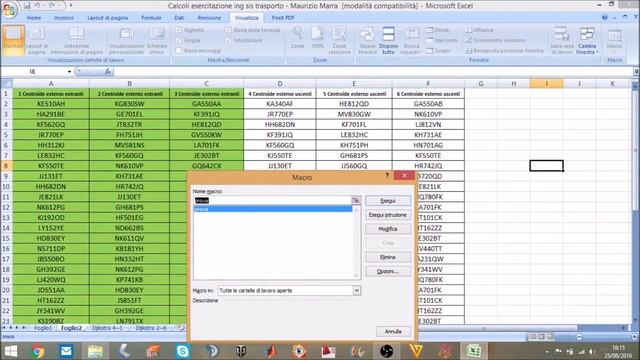Open quick access toolbar customize arrow
The image size is (640, 360).
click(x=71, y=6)
